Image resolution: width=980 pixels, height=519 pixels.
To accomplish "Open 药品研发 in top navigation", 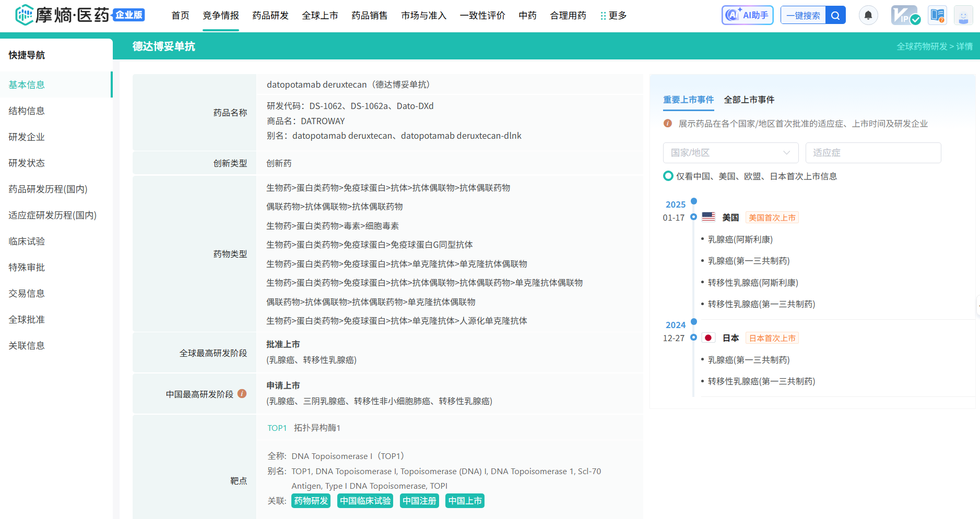I will (270, 16).
